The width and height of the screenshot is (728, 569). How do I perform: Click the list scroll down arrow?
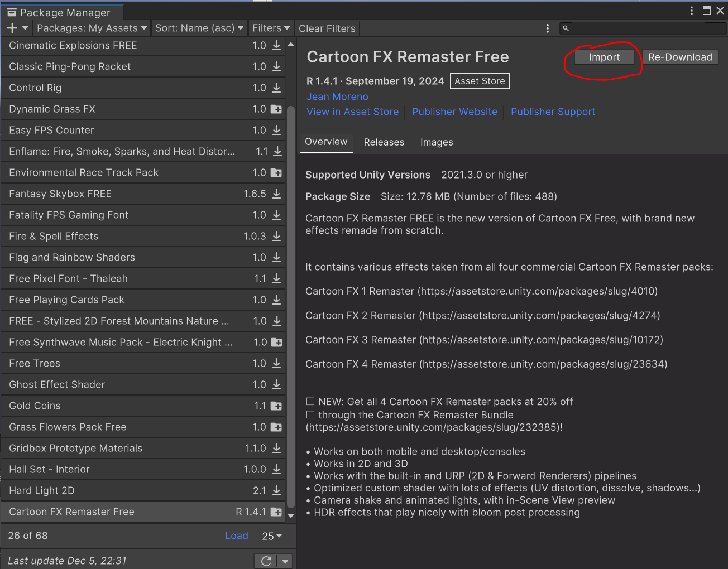coord(291,516)
